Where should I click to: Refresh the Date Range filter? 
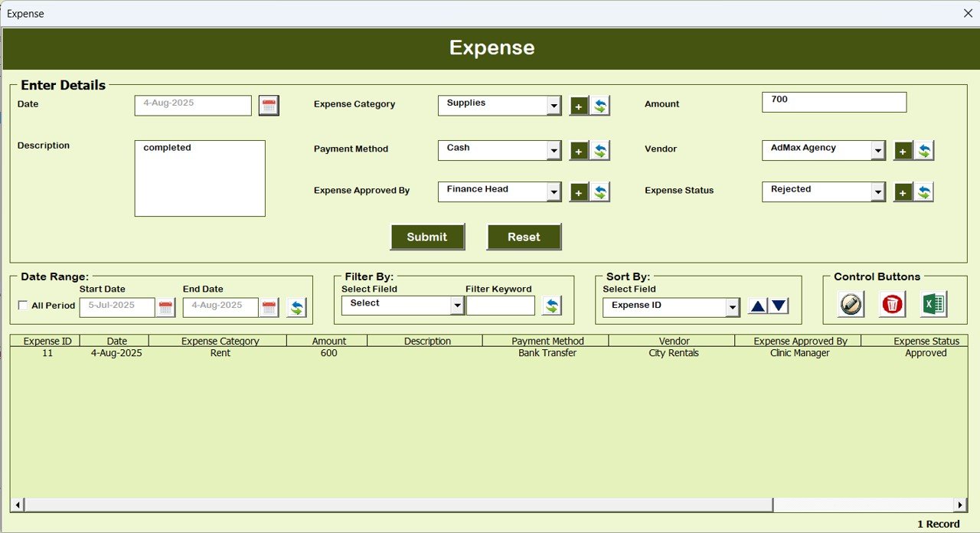297,308
